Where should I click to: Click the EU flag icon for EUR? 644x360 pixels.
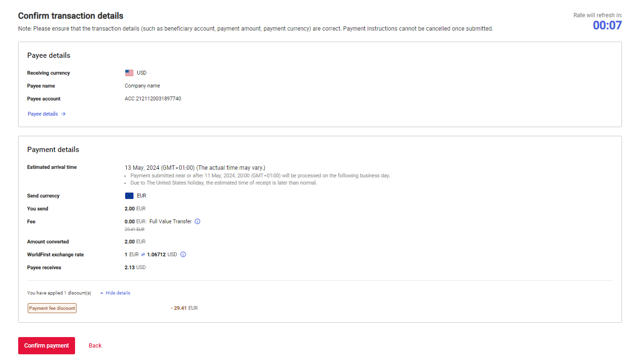click(x=129, y=196)
